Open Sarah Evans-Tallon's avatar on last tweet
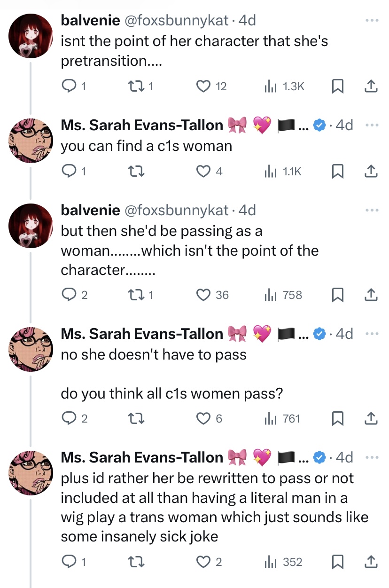This screenshot has width=389, height=588. point(31,472)
